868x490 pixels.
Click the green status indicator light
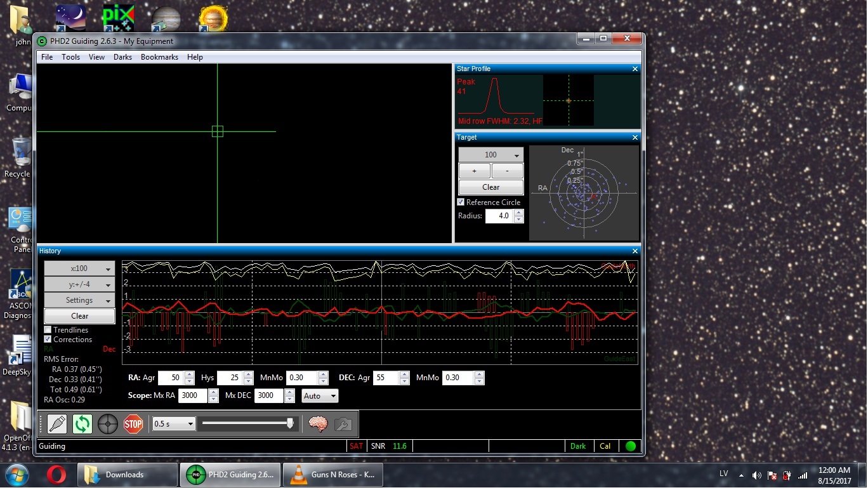(x=630, y=446)
